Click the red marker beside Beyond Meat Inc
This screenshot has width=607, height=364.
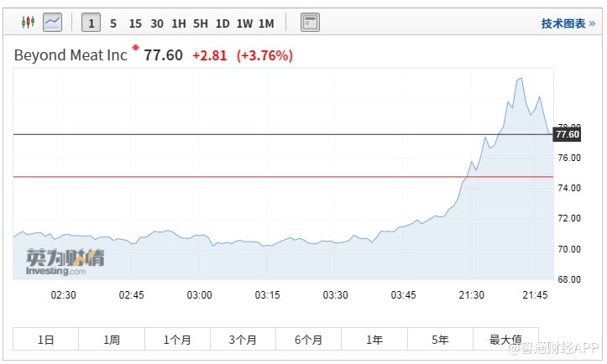135,47
